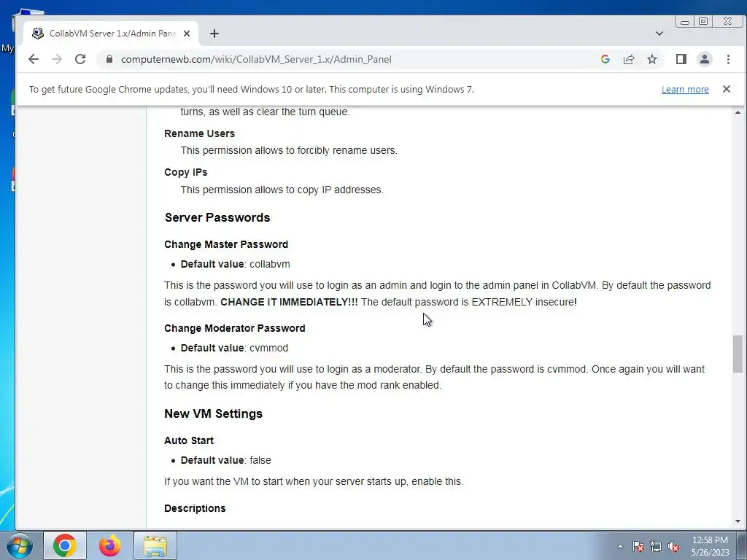Viewport: 747px width, 560px height.
Task: Click the Auto Start heading
Action: click(x=189, y=440)
